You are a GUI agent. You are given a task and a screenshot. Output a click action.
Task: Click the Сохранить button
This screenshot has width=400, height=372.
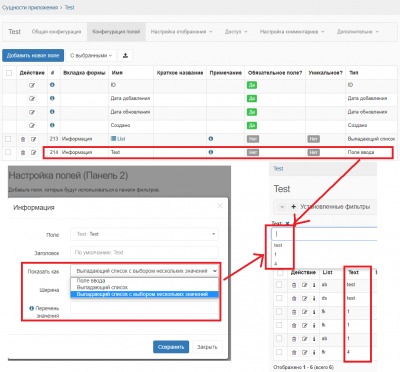(171, 347)
